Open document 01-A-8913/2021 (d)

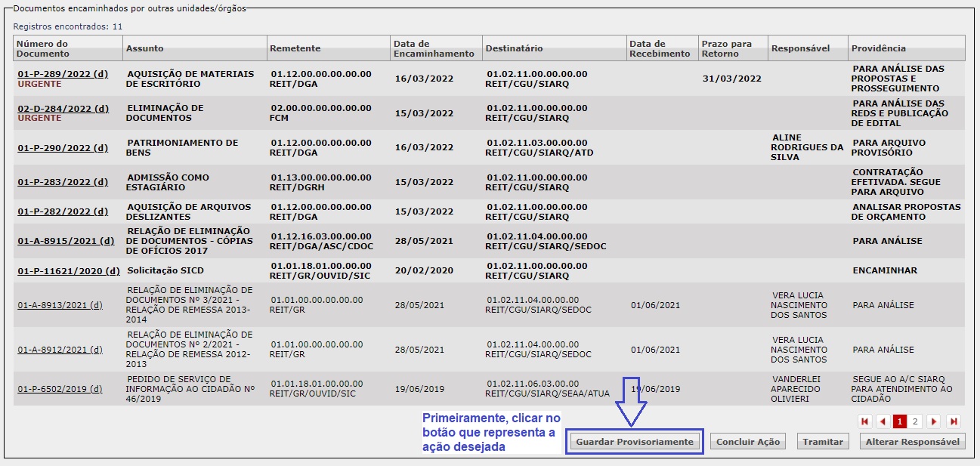tap(60, 305)
